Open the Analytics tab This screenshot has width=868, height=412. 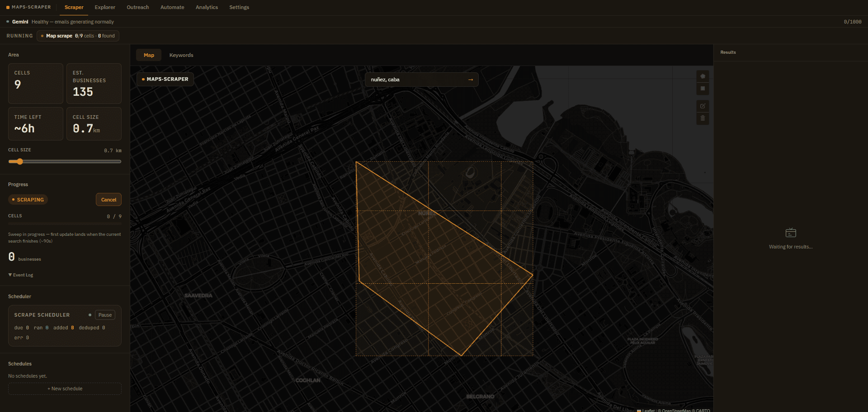(x=207, y=7)
